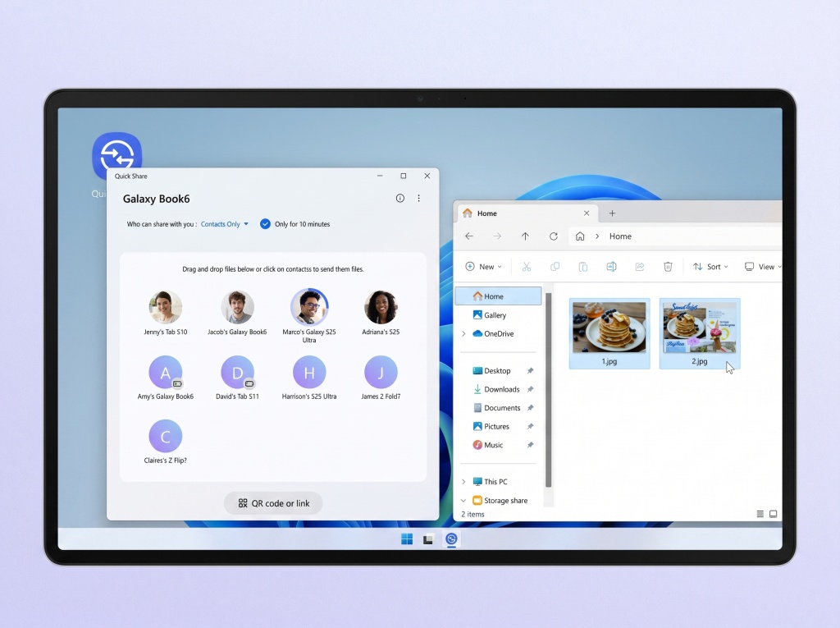Refresh the File Explorer view
This screenshot has width=840, height=628.
[554, 236]
